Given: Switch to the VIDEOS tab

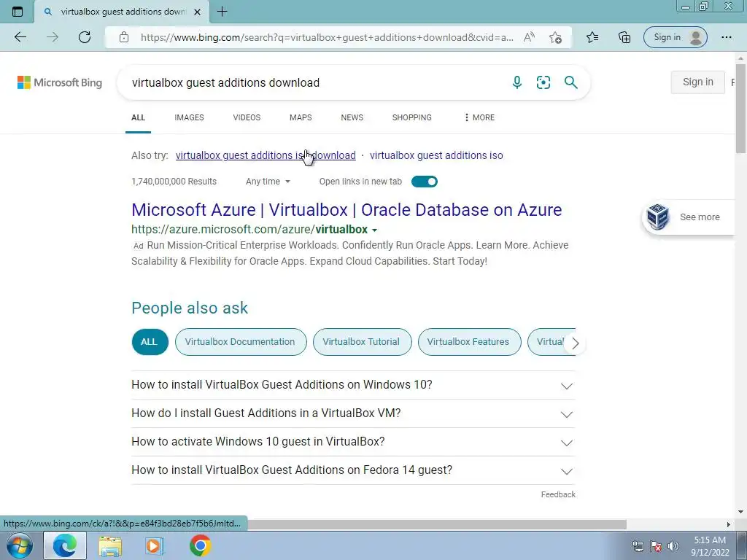Looking at the screenshot, I should (247, 117).
